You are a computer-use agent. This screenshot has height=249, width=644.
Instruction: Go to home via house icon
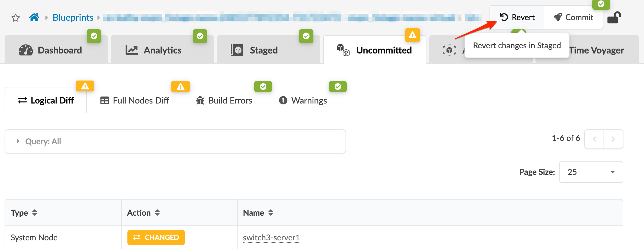34,18
